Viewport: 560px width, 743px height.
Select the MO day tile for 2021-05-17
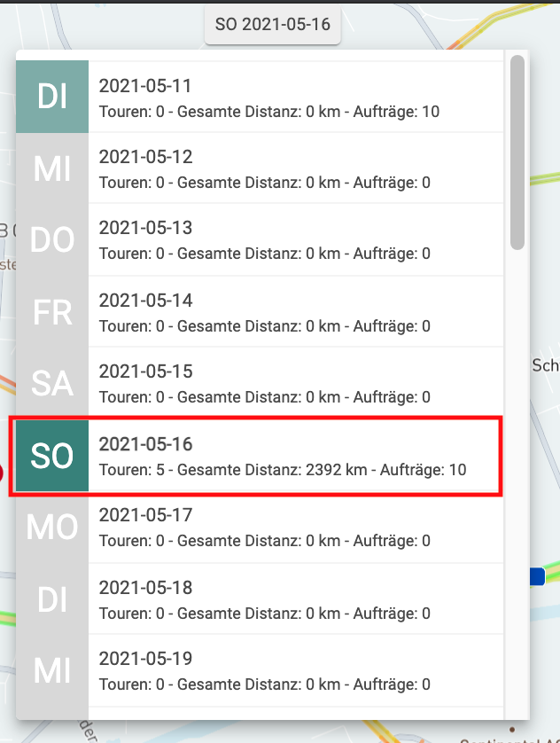click(52, 528)
